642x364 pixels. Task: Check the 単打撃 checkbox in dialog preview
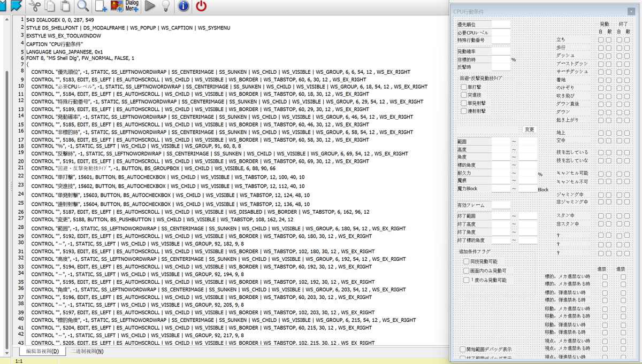[464, 87]
